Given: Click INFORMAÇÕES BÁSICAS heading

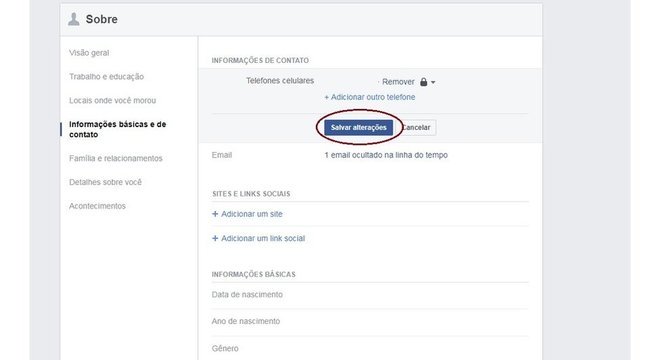Looking at the screenshot, I should coord(253,274).
